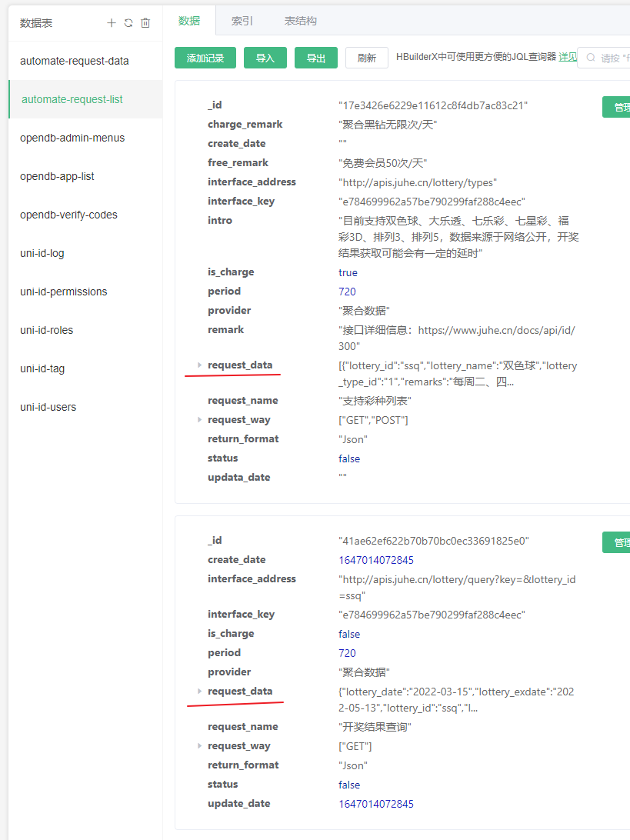Switch to the 表结构 tab

click(x=301, y=21)
